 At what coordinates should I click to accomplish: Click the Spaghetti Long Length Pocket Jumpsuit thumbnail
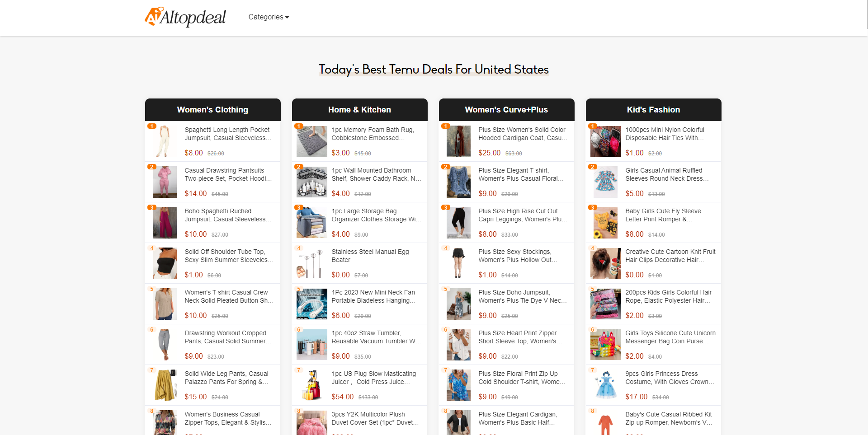165,141
